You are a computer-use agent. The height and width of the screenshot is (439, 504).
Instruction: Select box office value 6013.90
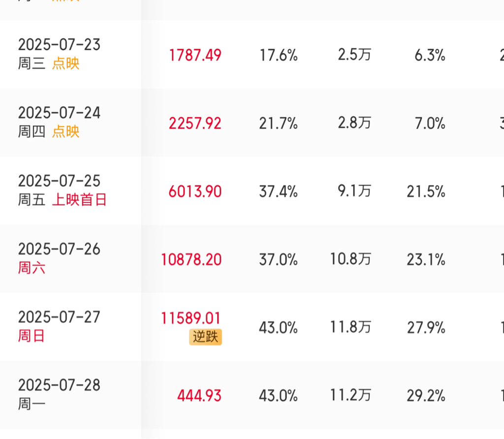pyautogui.click(x=195, y=191)
